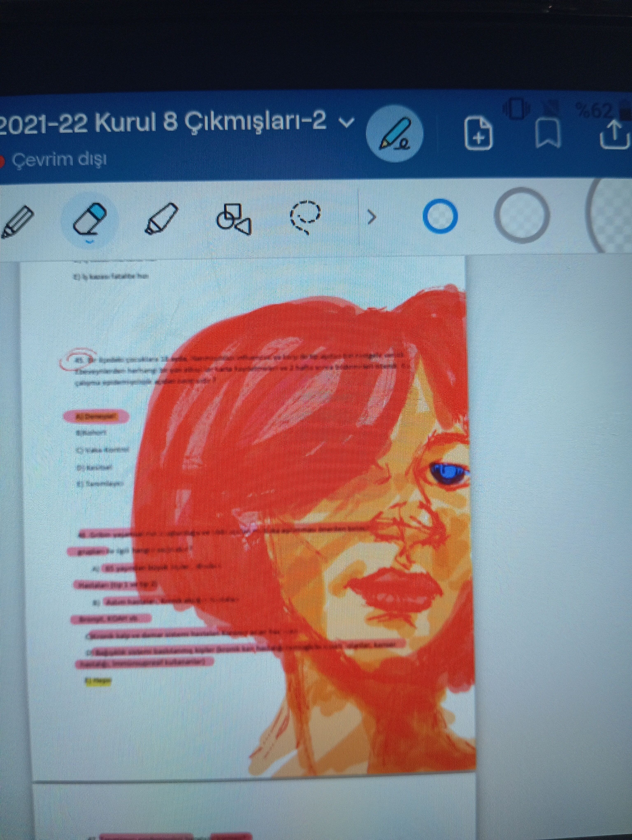Bookmark this document with the bookmark icon
The image size is (632, 840).
point(548,133)
